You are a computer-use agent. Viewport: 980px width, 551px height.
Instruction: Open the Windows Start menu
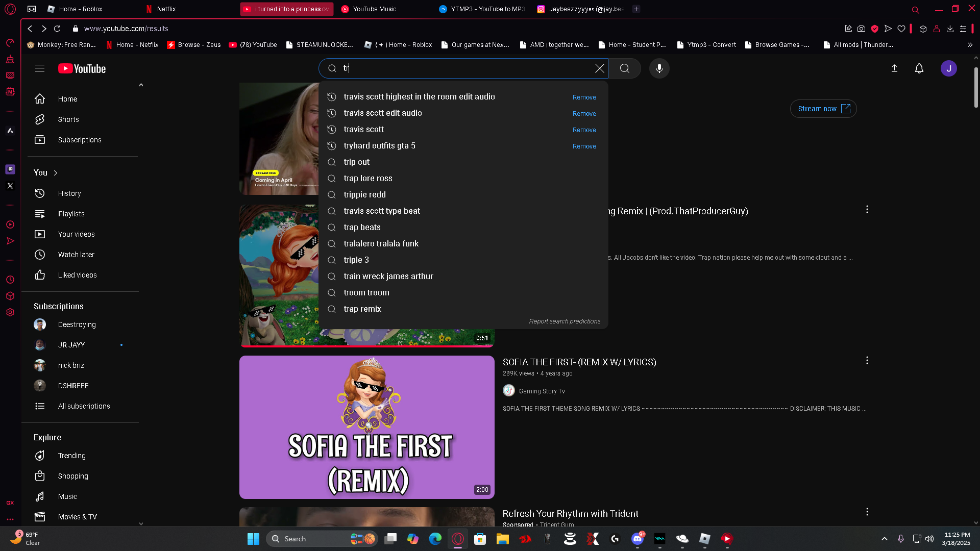point(253,539)
